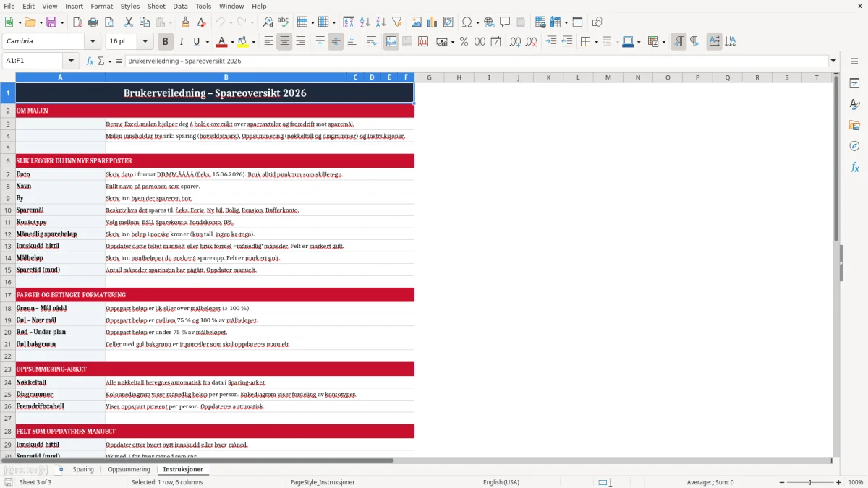Image resolution: width=868 pixels, height=488 pixels.
Task: Open the sidebar Styles icon
Action: coord(854,104)
